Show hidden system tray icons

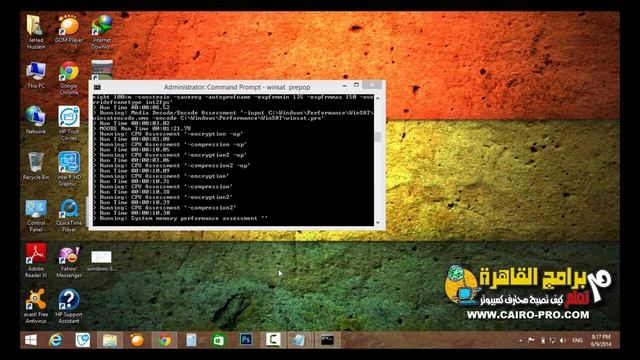coord(520,340)
